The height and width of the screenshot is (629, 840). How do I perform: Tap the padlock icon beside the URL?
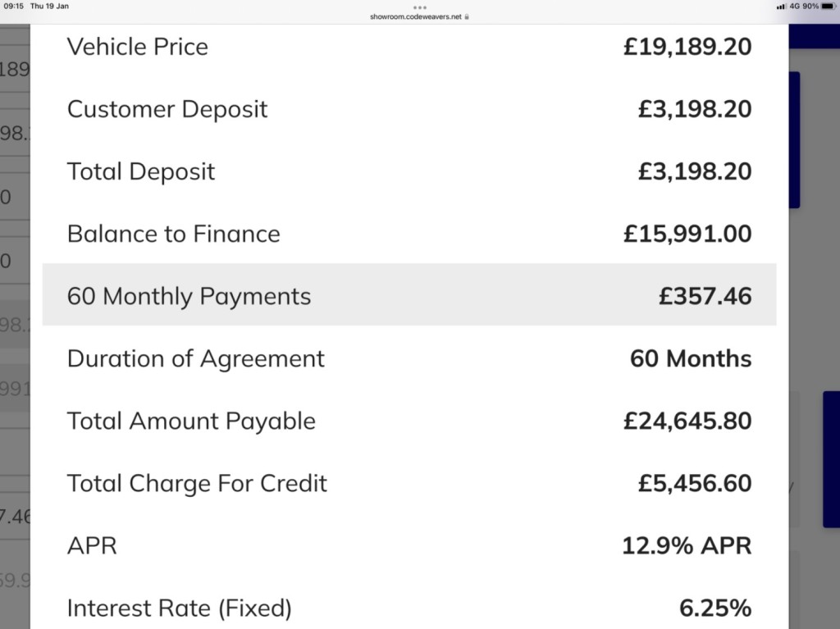coord(467,16)
